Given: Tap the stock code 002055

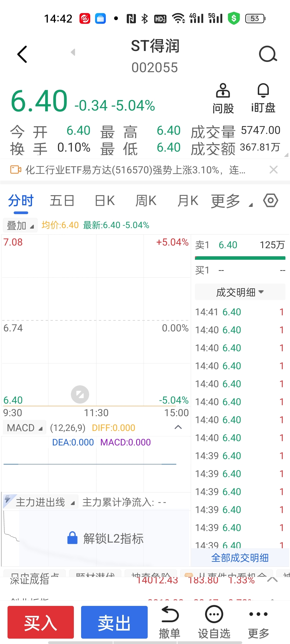Looking at the screenshot, I should coord(155,67).
